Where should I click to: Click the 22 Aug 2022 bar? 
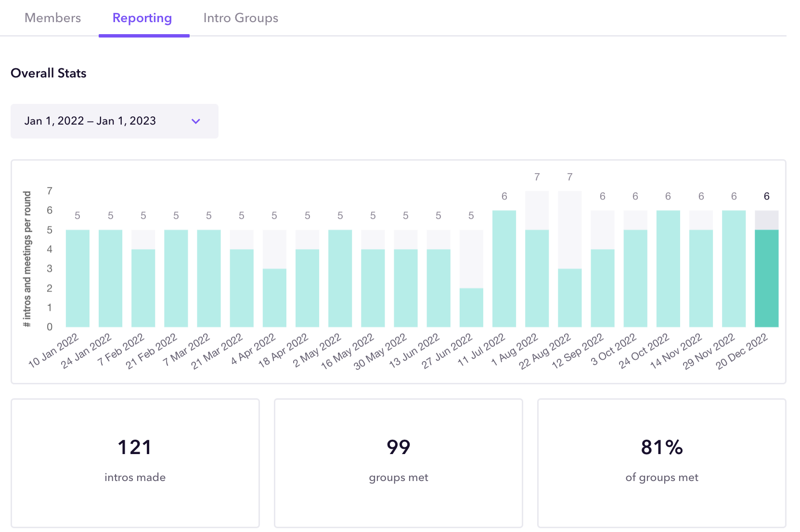570,259
